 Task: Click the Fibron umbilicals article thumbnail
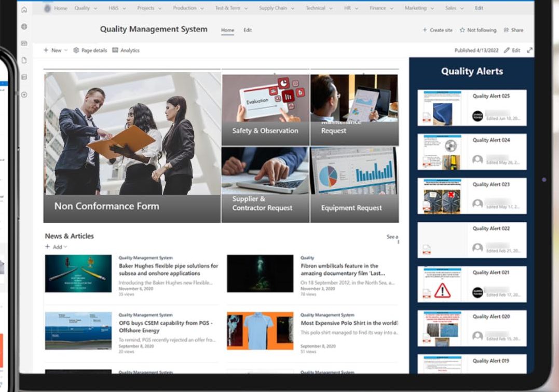click(260, 274)
